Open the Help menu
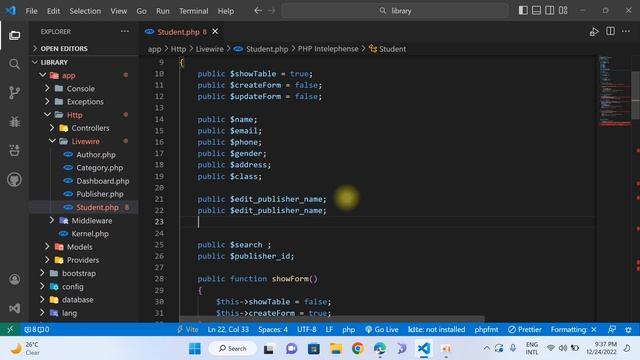 click(x=226, y=11)
